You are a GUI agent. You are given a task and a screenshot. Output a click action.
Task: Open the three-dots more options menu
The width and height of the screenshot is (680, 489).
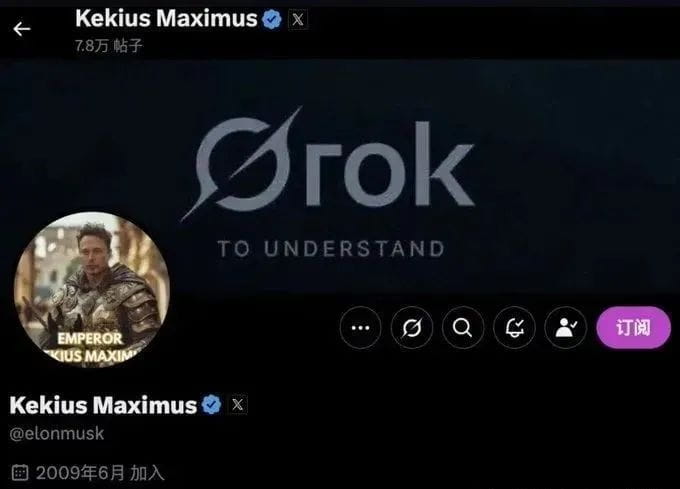[x=360, y=327]
